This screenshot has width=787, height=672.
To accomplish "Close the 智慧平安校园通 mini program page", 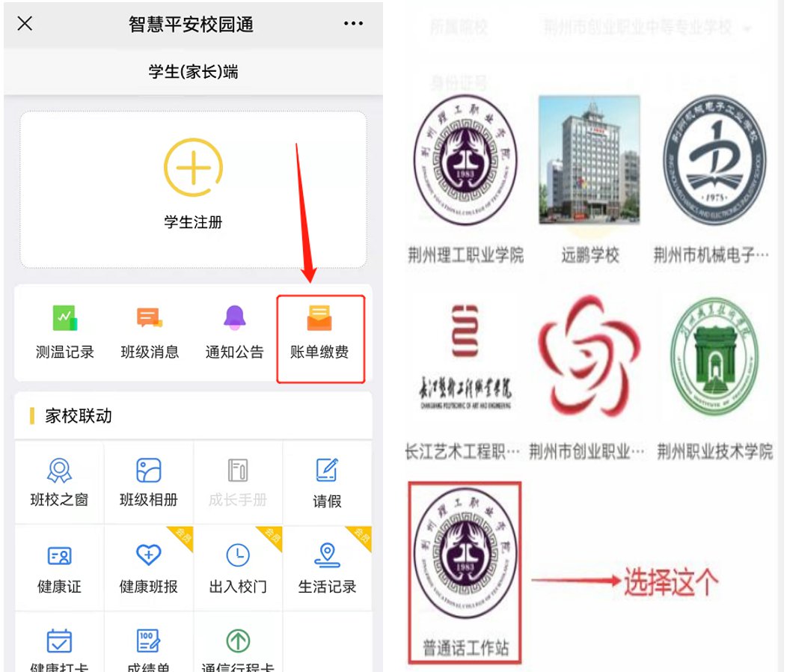I will [x=25, y=23].
